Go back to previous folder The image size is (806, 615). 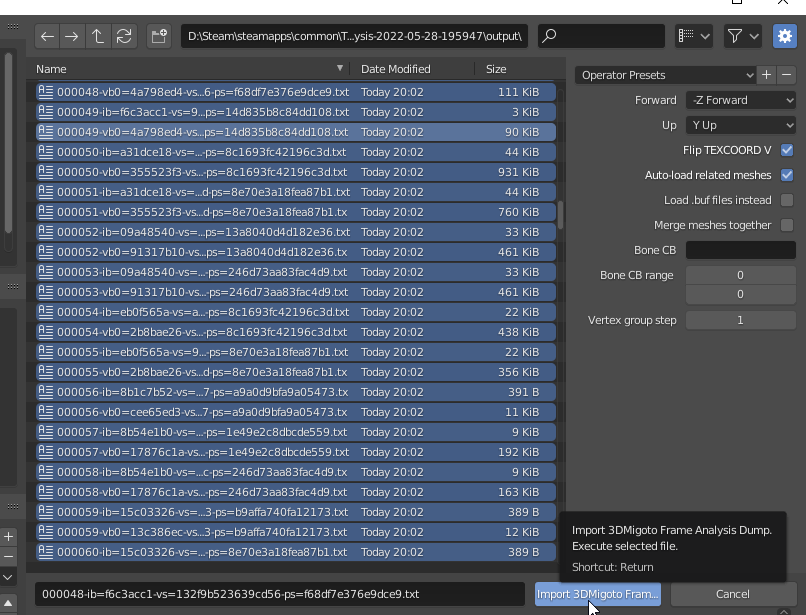47,36
